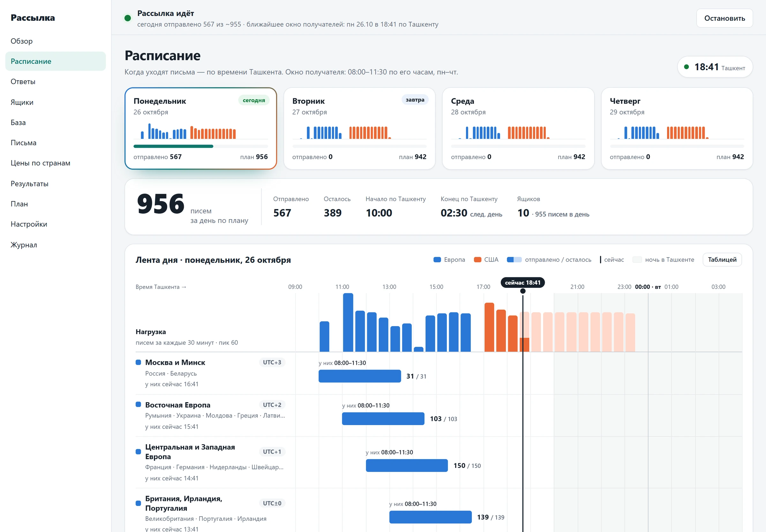The height and width of the screenshot is (532, 766).
Task: Click the Москва и Минск blue bar
Action: [360, 376]
